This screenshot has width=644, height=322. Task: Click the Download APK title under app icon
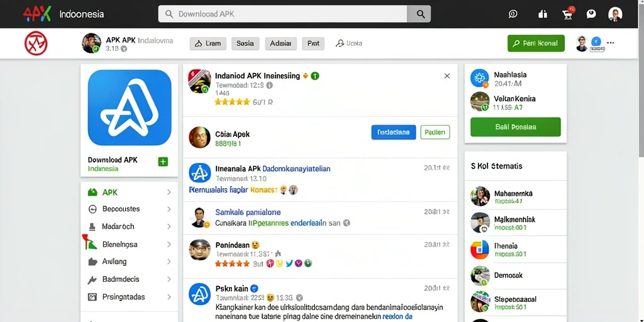pyautogui.click(x=113, y=160)
